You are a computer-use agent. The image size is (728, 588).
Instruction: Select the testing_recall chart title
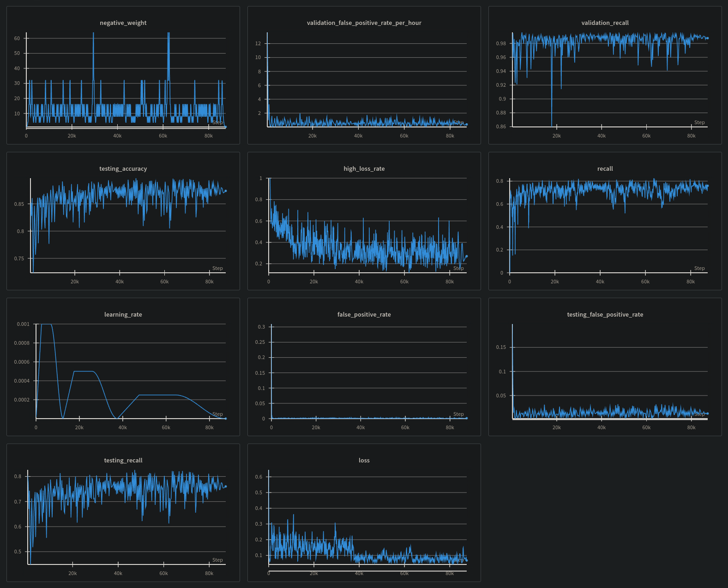pyautogui.click(x=123, y=460)
